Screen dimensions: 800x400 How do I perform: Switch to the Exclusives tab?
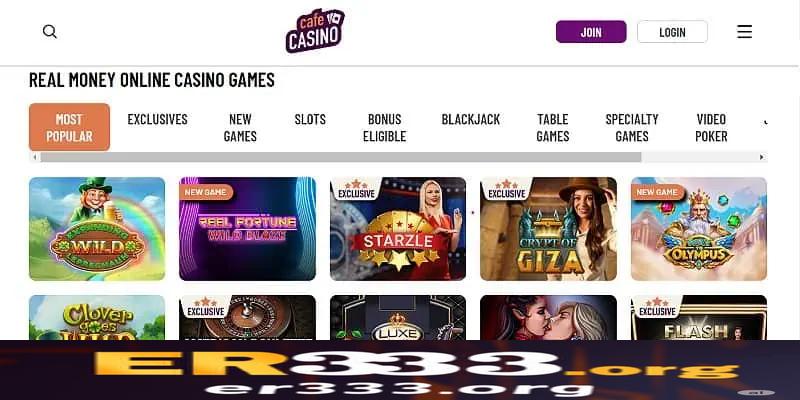pyautogui.click(x=157, y=119)
